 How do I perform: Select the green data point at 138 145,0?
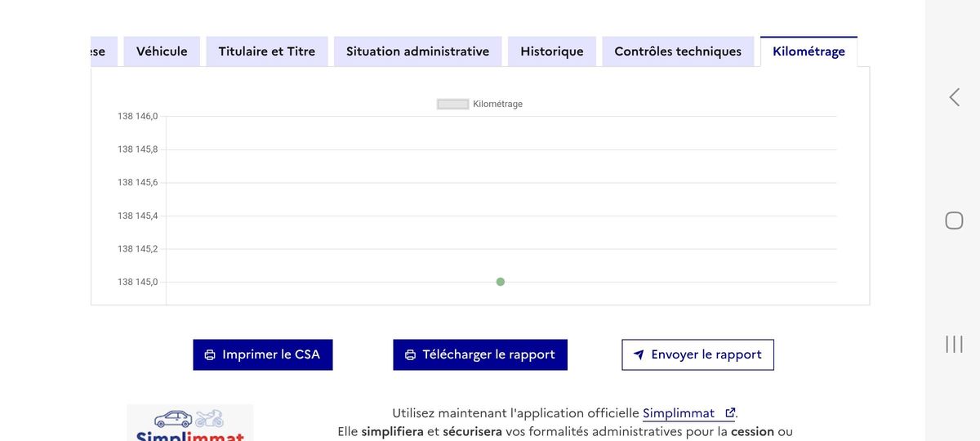(x=501, y=282)
